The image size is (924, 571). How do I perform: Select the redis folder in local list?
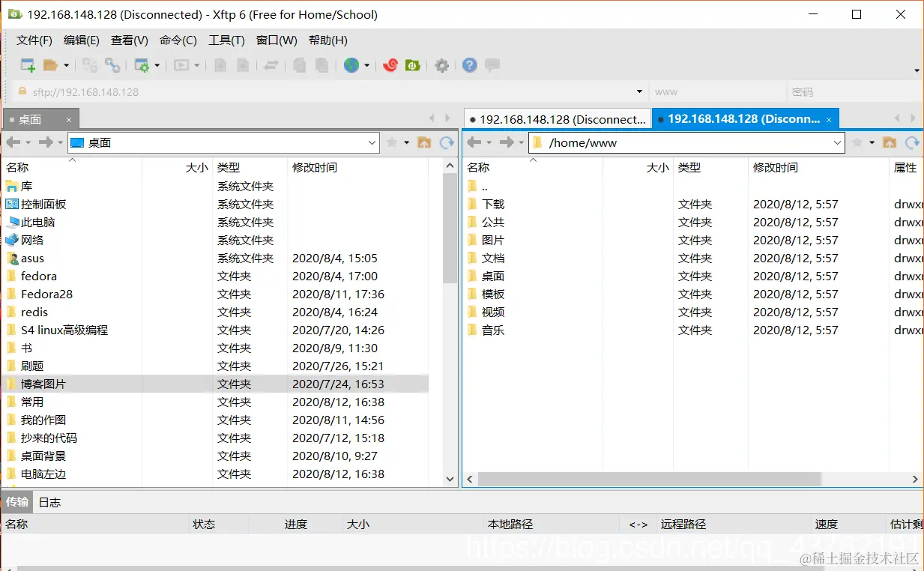[x=34, y=312]
